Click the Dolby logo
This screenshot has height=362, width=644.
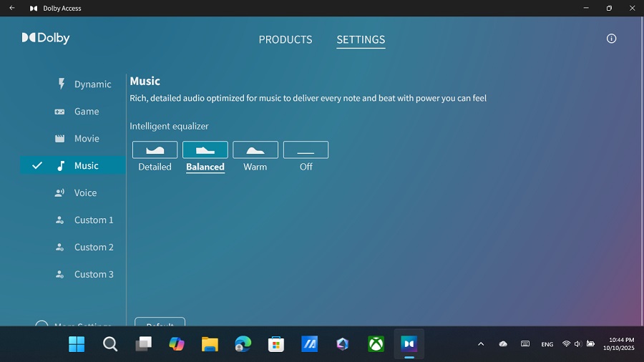46,38
